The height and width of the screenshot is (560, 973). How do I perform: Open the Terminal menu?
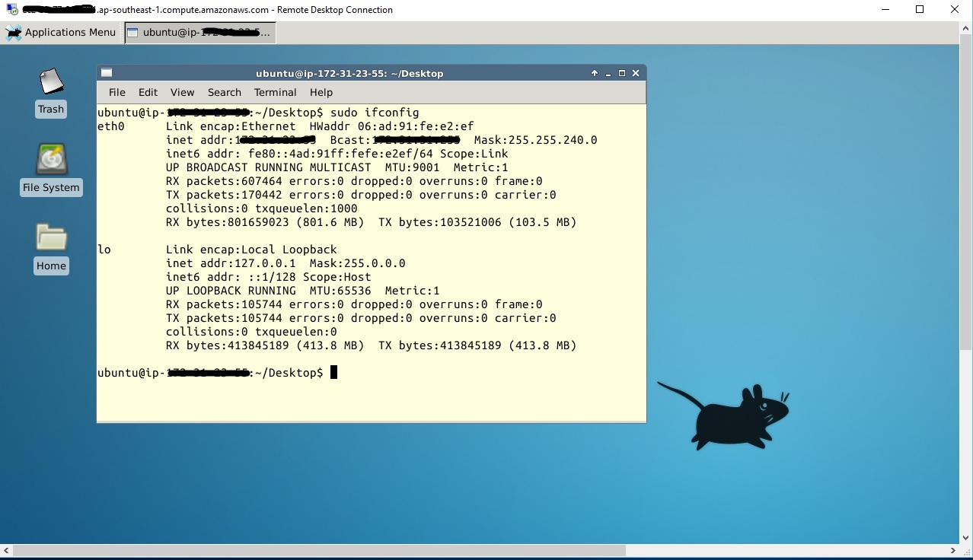coord(275,92)
